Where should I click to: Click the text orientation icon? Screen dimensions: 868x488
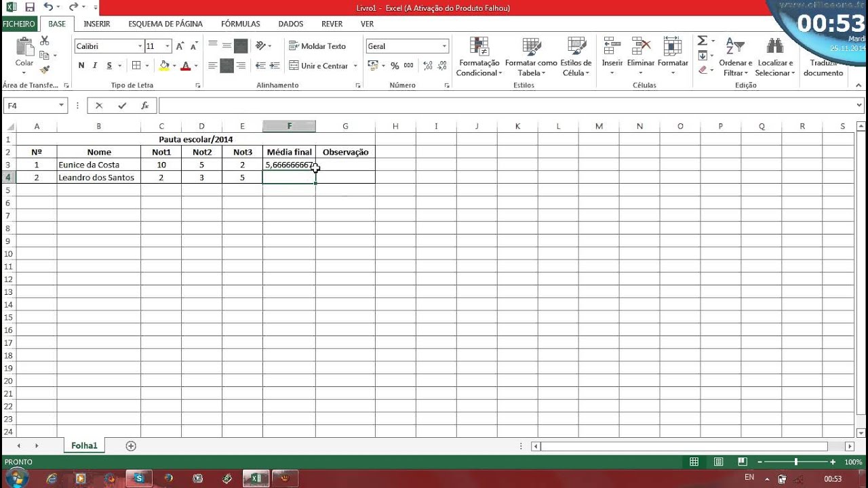tap(261, 46)
